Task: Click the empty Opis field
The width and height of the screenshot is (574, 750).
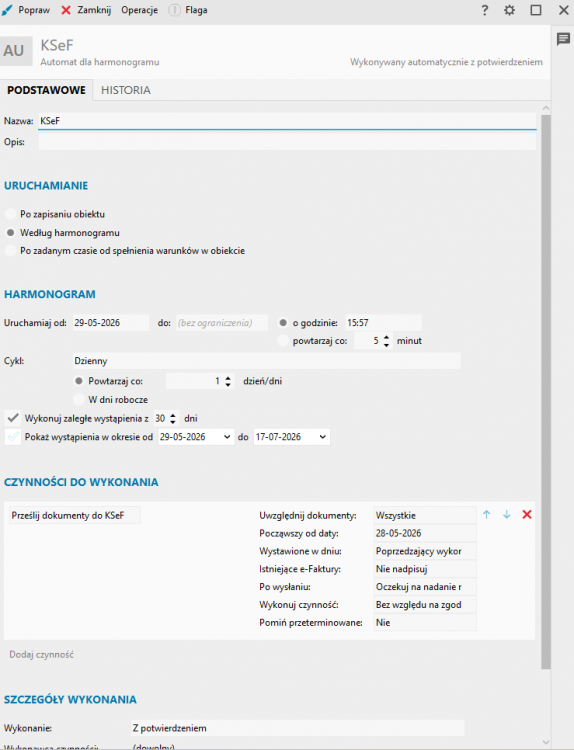Action: coord(287,142)
